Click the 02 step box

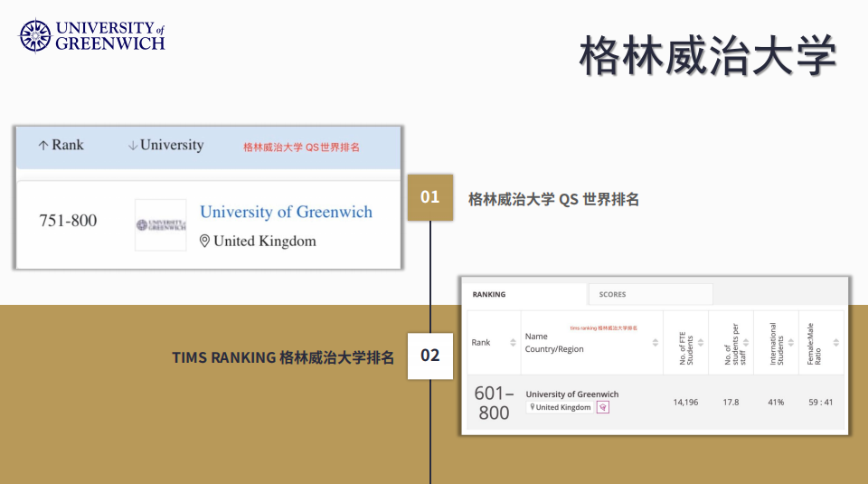[x=430, y=356]
